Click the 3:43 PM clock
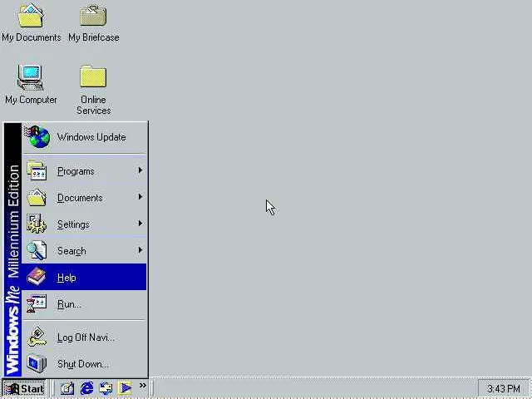The width and height of the screenshot is (532, 399). coord(504,388)
